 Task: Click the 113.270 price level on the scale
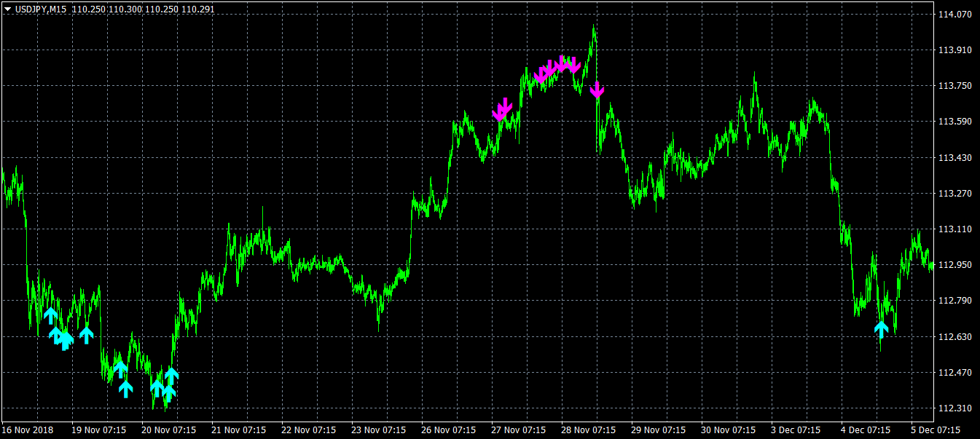[x=955, y=194]
